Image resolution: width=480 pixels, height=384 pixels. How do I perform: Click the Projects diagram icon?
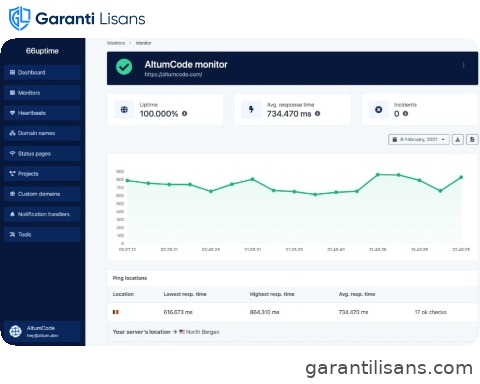[x=12, y=174]
